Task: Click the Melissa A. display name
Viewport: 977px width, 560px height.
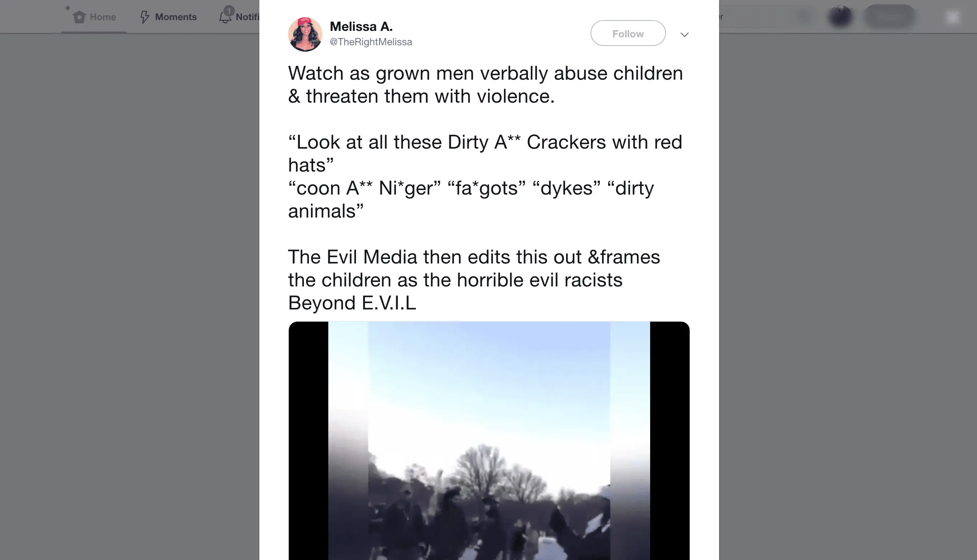Action: (x=361, y=27)
